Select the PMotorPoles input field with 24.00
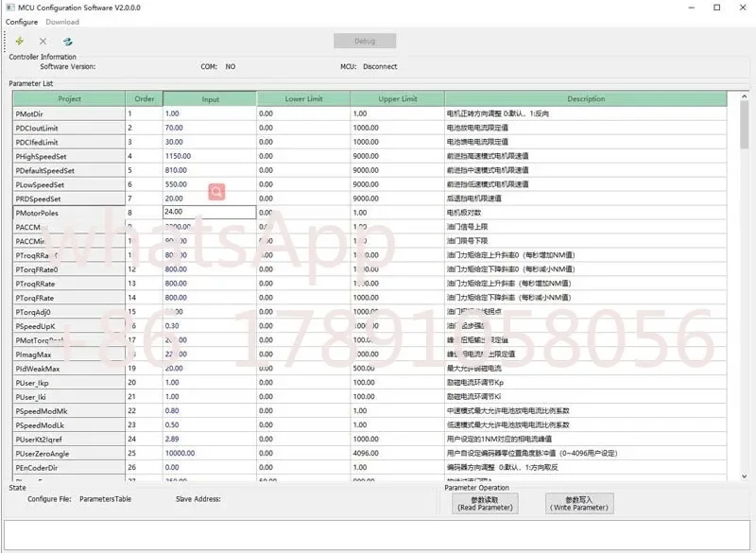Viewport: 756px width, 553px height. (210, 212)
